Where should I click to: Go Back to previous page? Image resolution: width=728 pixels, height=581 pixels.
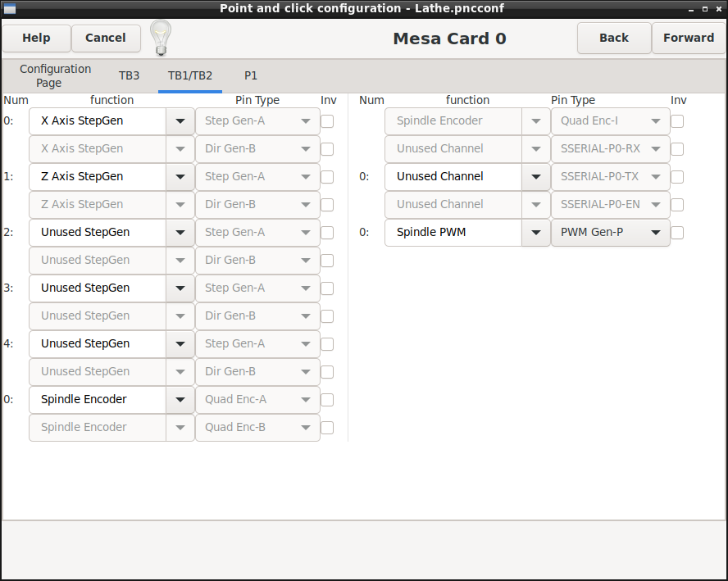tap(614, 38)
